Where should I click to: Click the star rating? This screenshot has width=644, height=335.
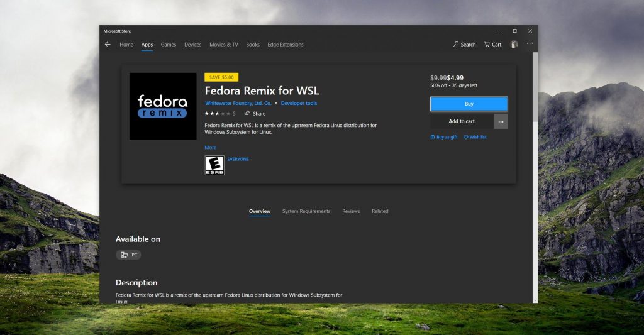pyautogui.click(x=217, y=113)
